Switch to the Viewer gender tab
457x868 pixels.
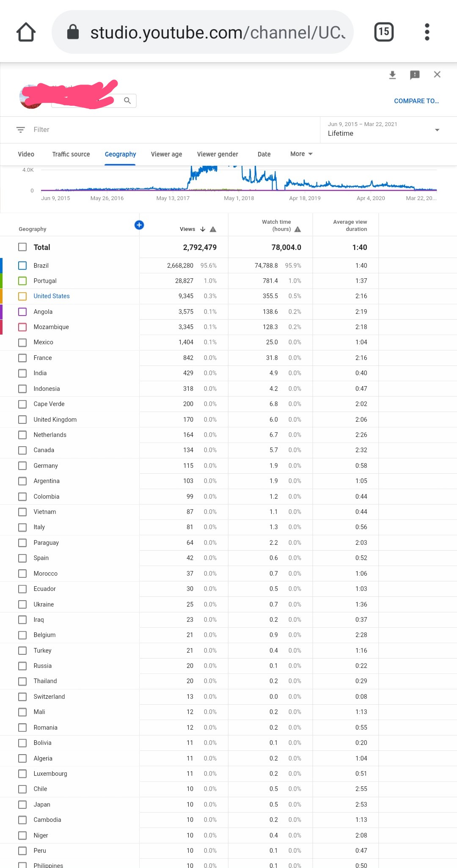click(217, 154)
